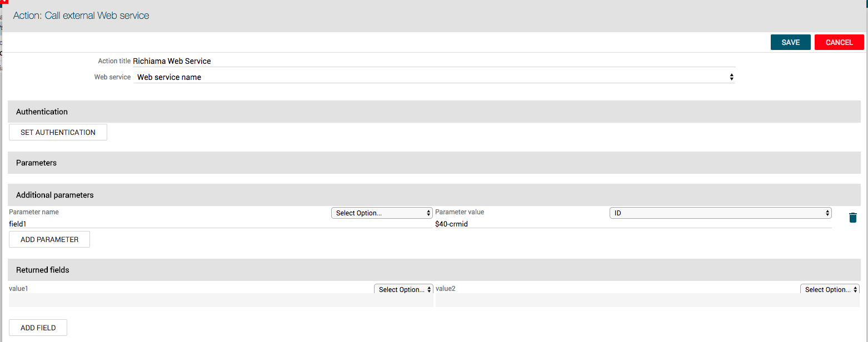Click the Action: Call external Web service title
This screenshot has height=342, width=868.
(81, 16)
